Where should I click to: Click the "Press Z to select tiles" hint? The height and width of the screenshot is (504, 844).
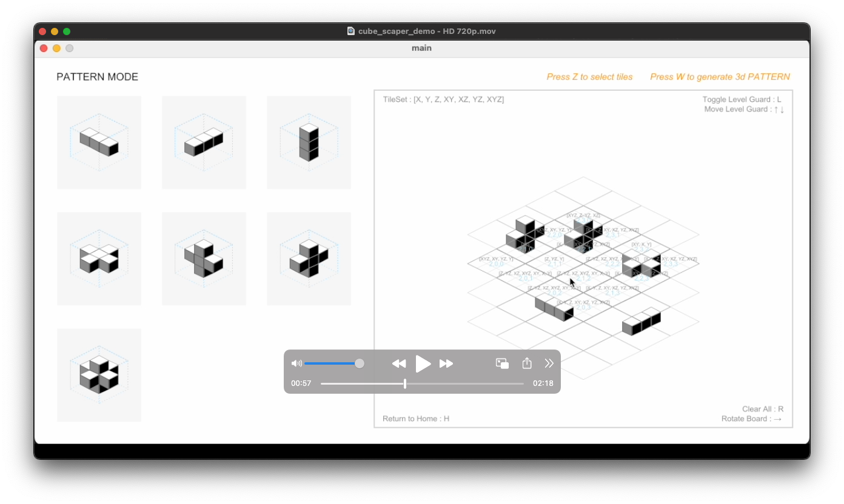[x=590, y=77]
